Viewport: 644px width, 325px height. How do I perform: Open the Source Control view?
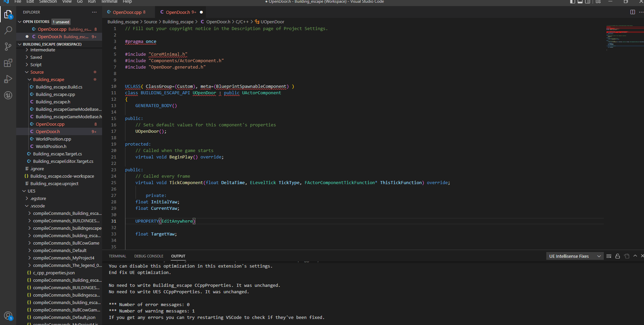pos(8,47)
